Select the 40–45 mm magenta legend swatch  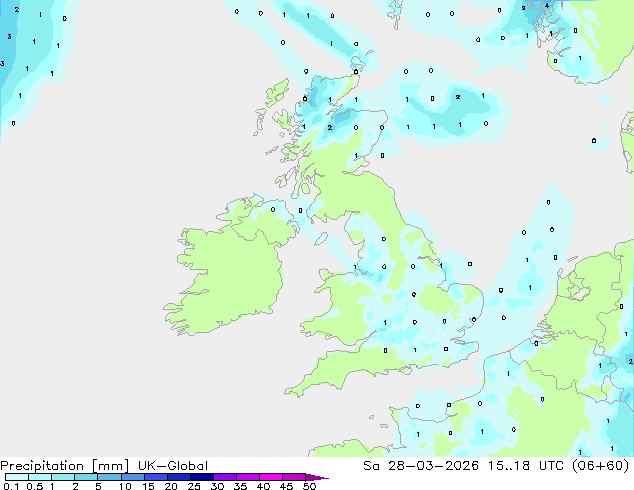(x=271, y=477)
